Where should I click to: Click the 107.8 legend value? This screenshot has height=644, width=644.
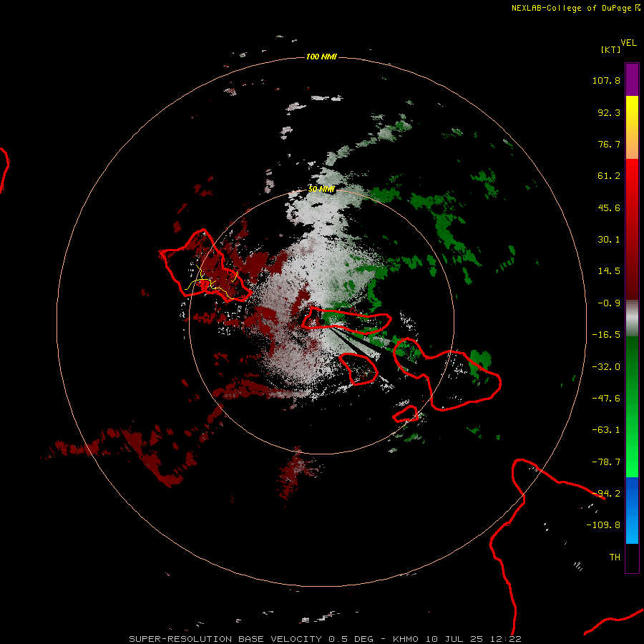point(606,80)
